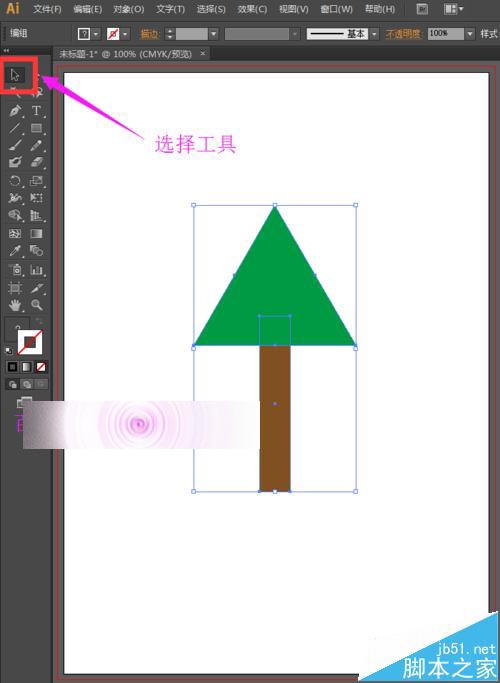Select the Scale tool
The image size is (500, 683).
pos(37,181)
